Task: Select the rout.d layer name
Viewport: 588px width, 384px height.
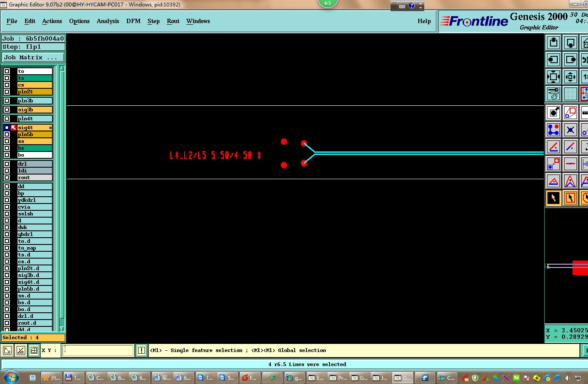Action: click(35, 323)
